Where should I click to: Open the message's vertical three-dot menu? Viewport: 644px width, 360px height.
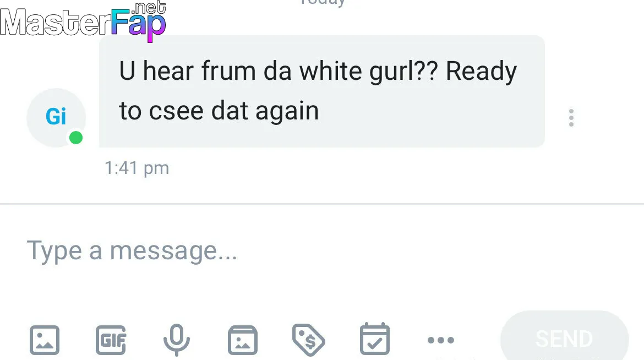pos(571,118)
